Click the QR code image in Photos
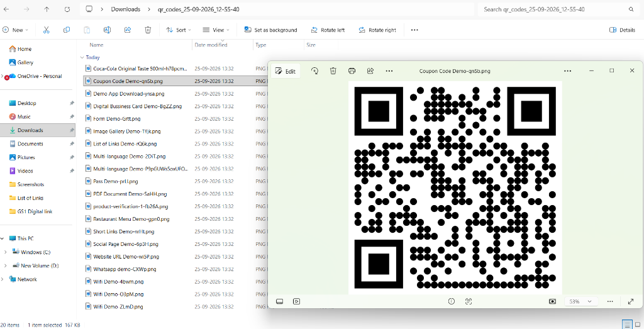Screen dimensions: 644x329 [x=455, y=187]
